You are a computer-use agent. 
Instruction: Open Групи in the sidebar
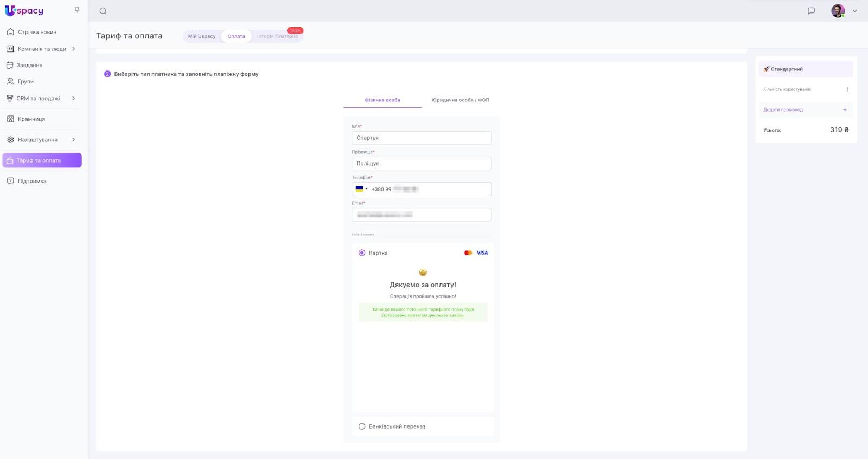(x=25, y=81)
